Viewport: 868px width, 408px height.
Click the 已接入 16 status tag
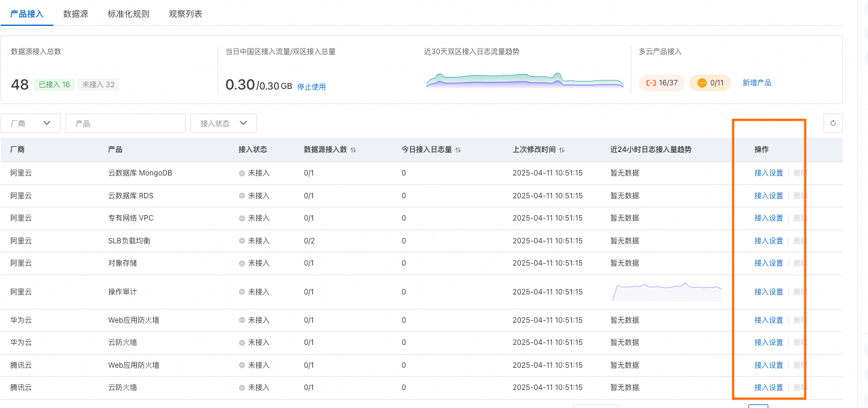click(54, 85)
